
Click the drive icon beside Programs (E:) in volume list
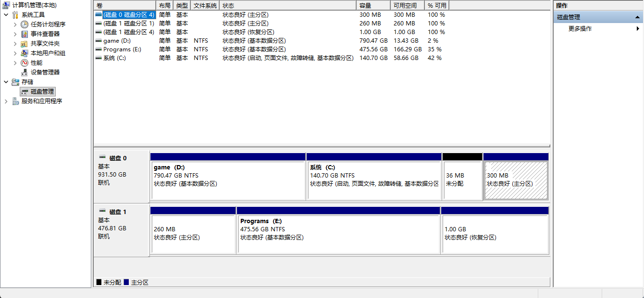click(x=99, y=49)
